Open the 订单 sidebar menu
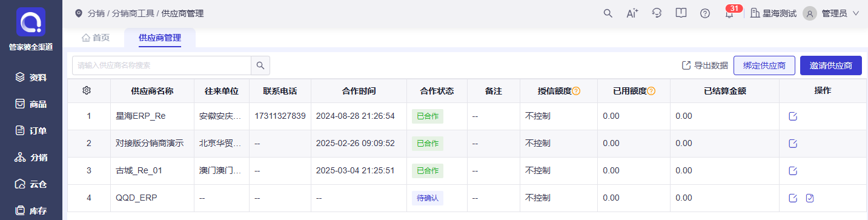 pyautogui.click(x=31, y=131)
